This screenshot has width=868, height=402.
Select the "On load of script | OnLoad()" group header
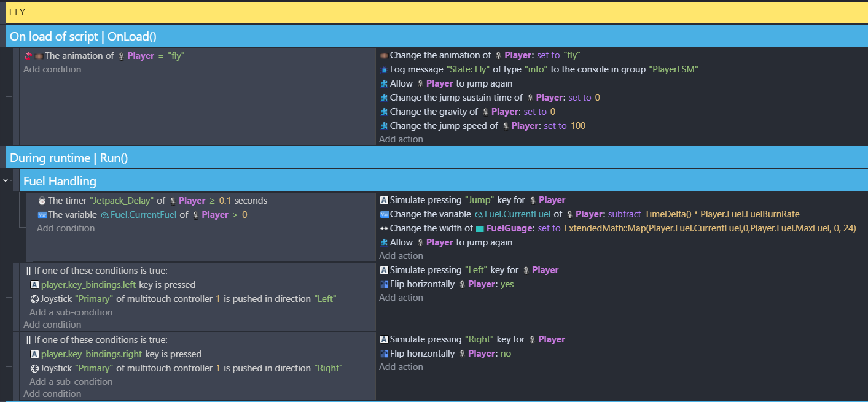(84, 36)
